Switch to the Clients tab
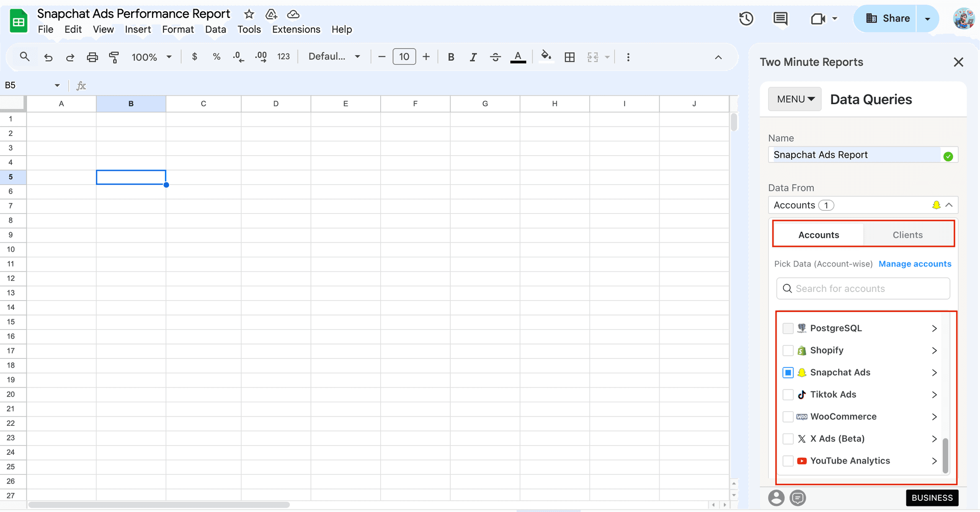Image resolution: width=980 pixels, height=512 pixels. click(x=908, y=234)
